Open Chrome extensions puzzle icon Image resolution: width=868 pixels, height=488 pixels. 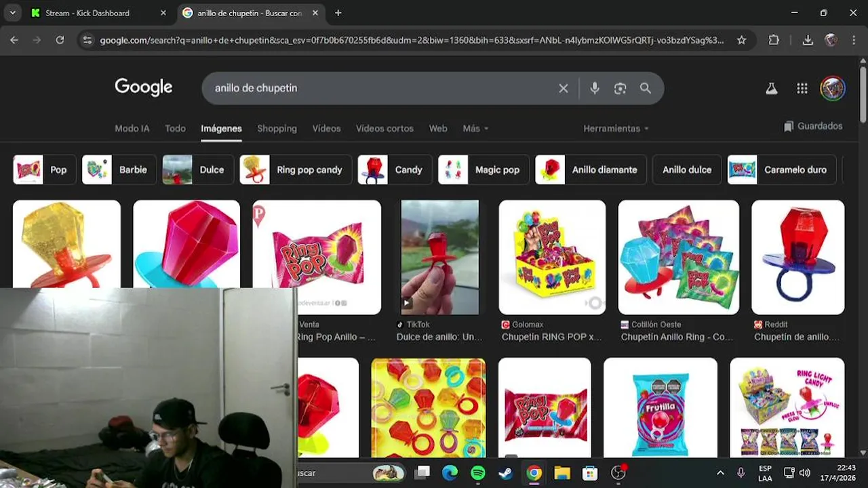[774, 40]
